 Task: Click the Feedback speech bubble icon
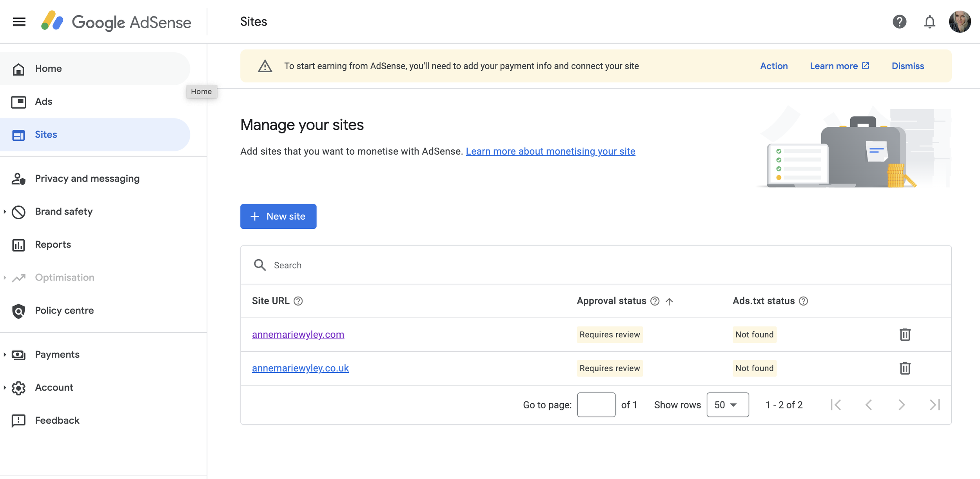tap(18, 421)
